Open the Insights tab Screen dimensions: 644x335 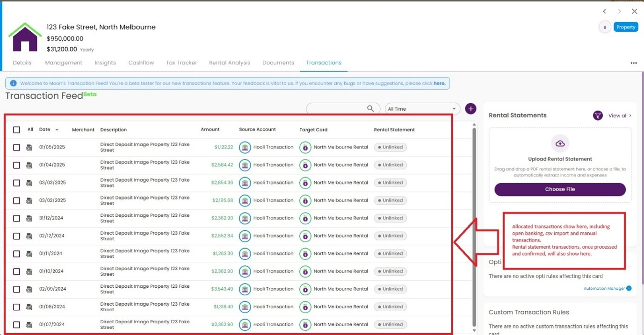click(105, 63)
